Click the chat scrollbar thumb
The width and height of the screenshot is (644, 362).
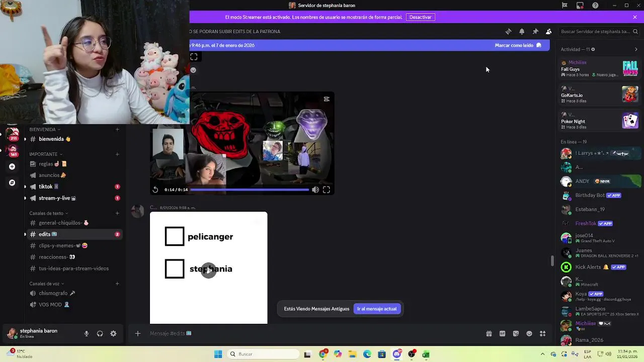click(x=552, y=261)
